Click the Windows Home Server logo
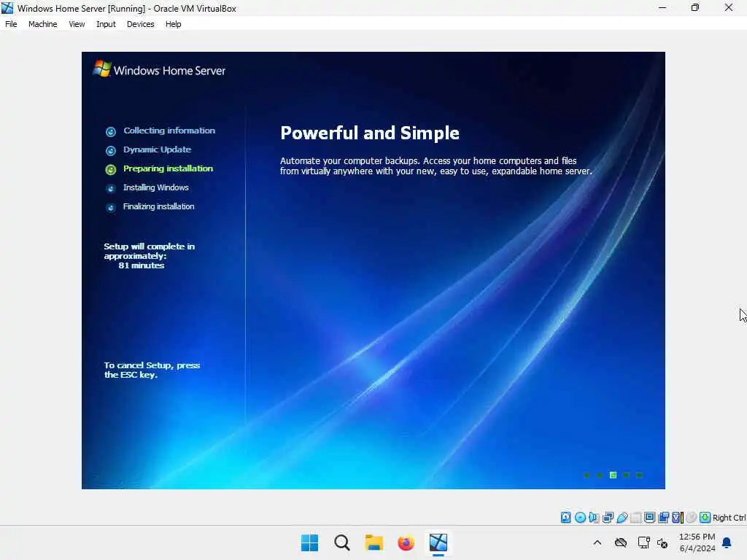 point(159,70)
